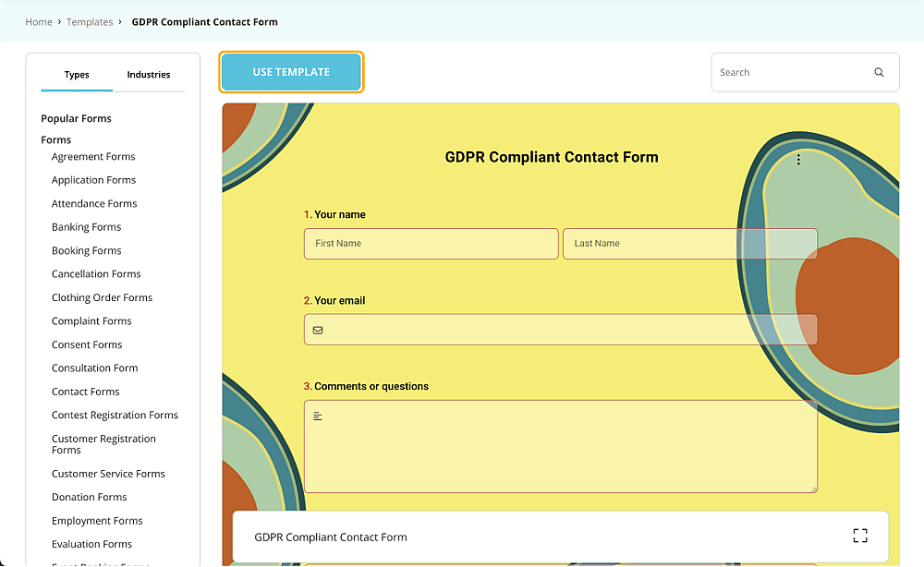Go to Home in breadcrumb

39,22
